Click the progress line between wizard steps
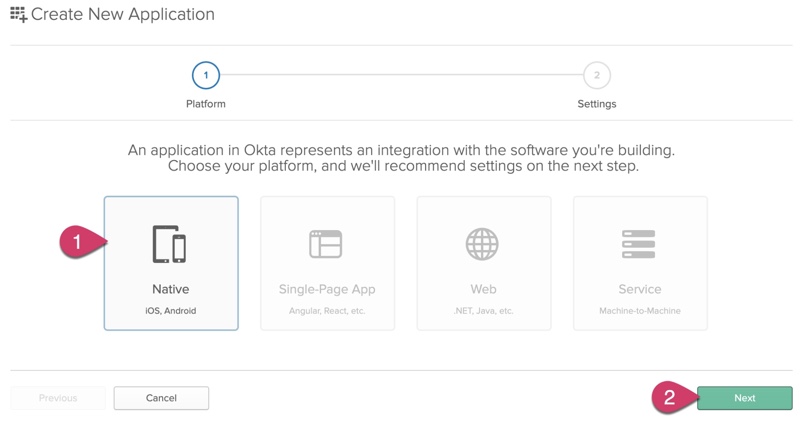The image size is (800, 423). pyautogui.click(x=400, y=75)
